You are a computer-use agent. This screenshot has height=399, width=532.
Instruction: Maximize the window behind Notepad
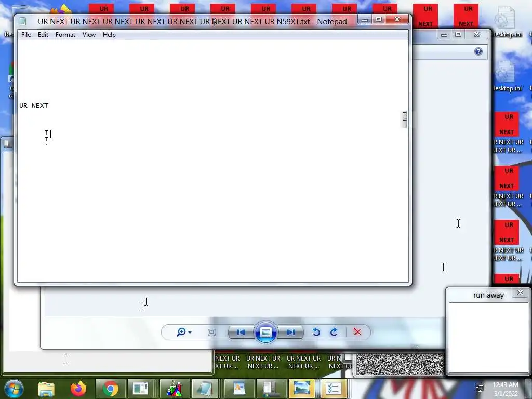pos(458,35)
